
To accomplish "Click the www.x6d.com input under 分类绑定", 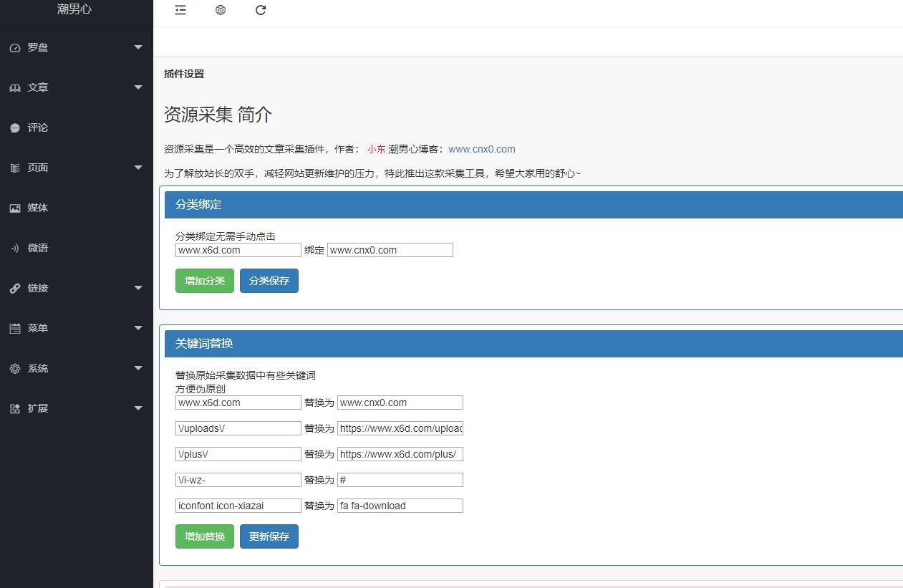I will pos(238,249).
